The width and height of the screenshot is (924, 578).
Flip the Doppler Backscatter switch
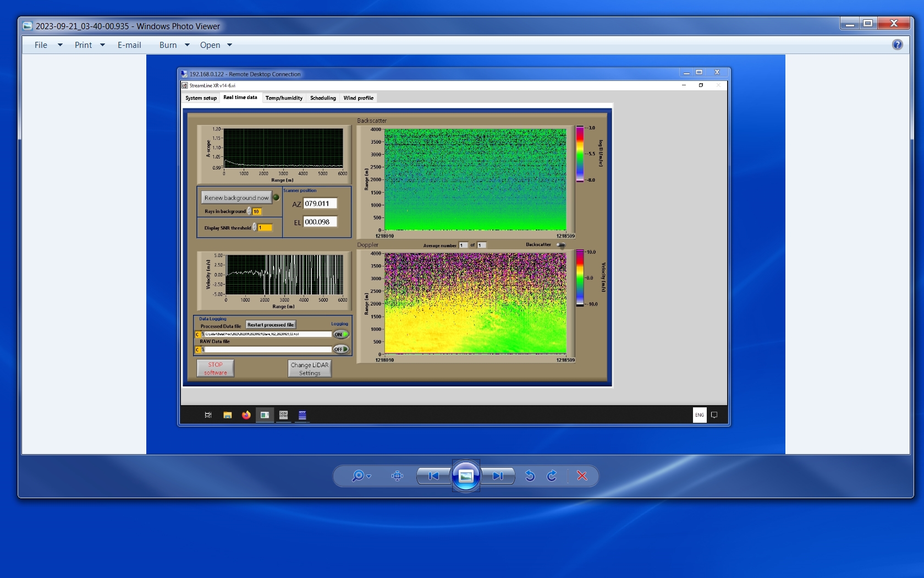(560, 245)
